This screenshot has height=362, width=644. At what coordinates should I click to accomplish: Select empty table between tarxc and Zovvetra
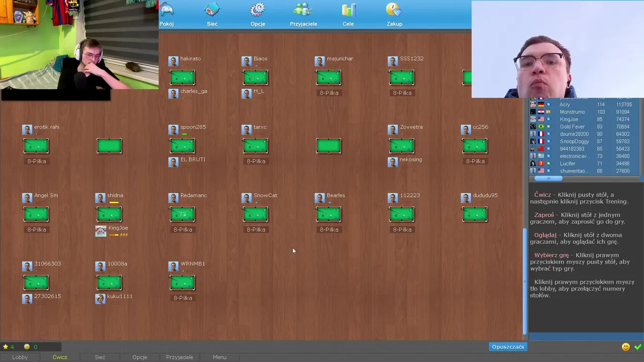pyautogui.click(x=329, y=146)
